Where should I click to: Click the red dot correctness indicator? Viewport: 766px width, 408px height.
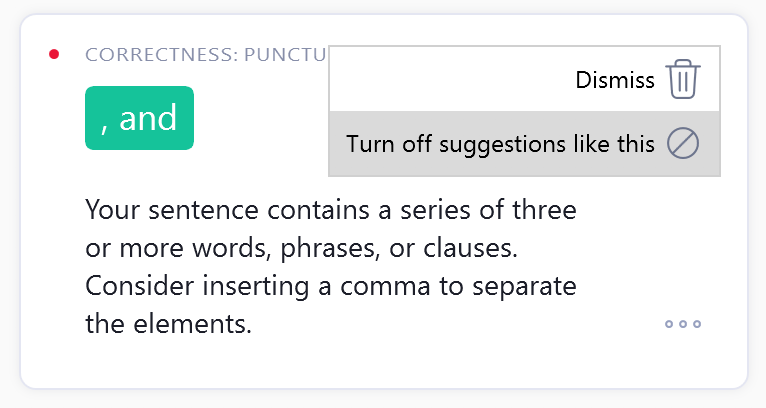[54, 54]
